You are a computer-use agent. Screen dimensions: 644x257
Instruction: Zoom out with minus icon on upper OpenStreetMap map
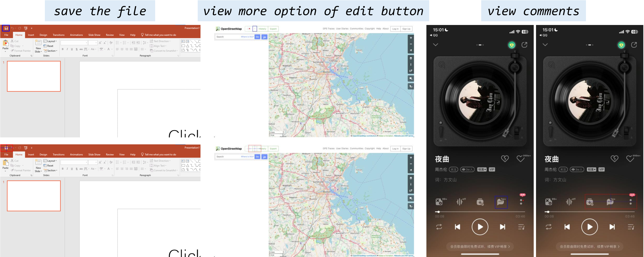tap(411, 44)
